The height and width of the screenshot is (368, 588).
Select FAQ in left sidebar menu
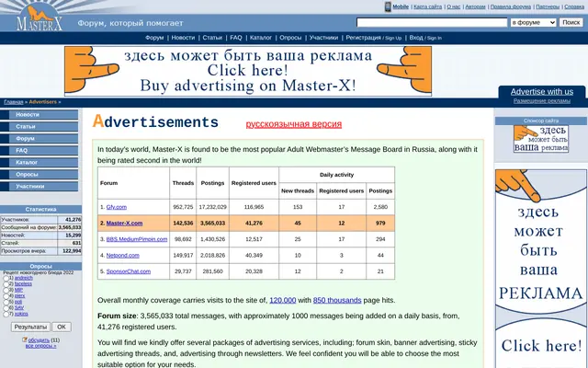tap(39, 151)
